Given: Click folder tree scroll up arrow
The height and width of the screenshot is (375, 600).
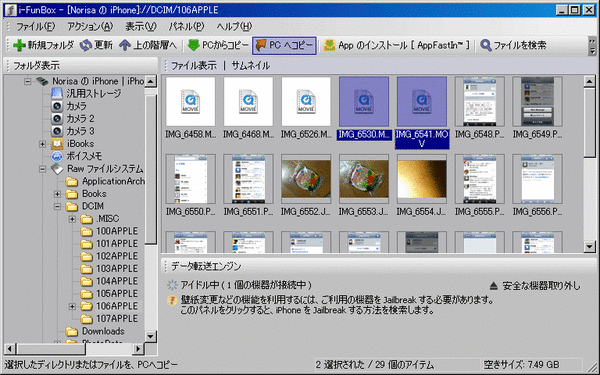Looking at the screenshot, I should tap(151, 82).
